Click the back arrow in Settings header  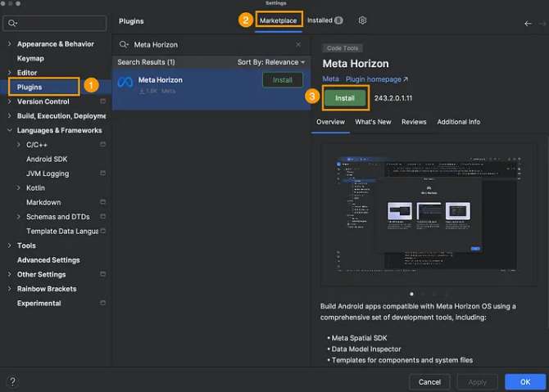point(528,24)
